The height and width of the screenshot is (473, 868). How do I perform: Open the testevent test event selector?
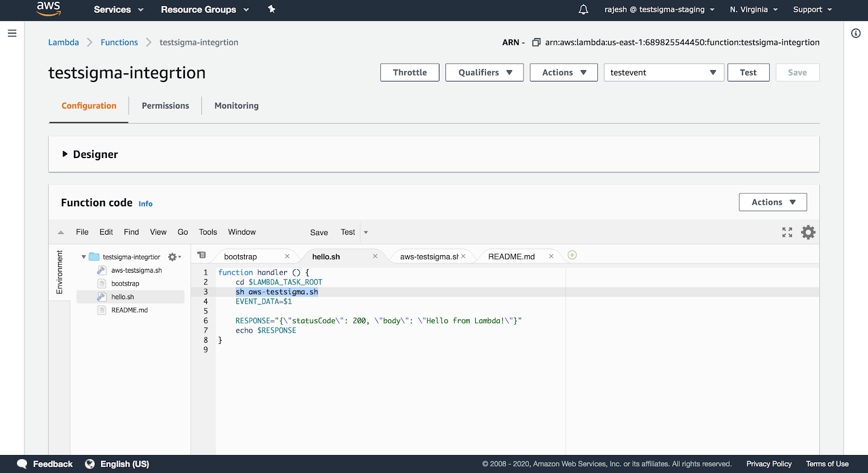pyautogui.click(x=664, y=72)
